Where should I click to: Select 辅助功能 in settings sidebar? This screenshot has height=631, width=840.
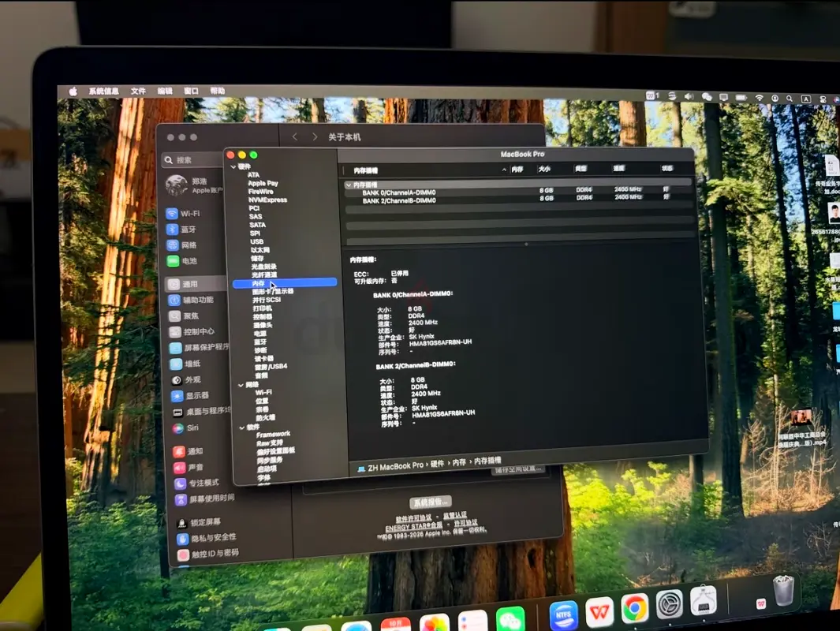tap(192, 300)
